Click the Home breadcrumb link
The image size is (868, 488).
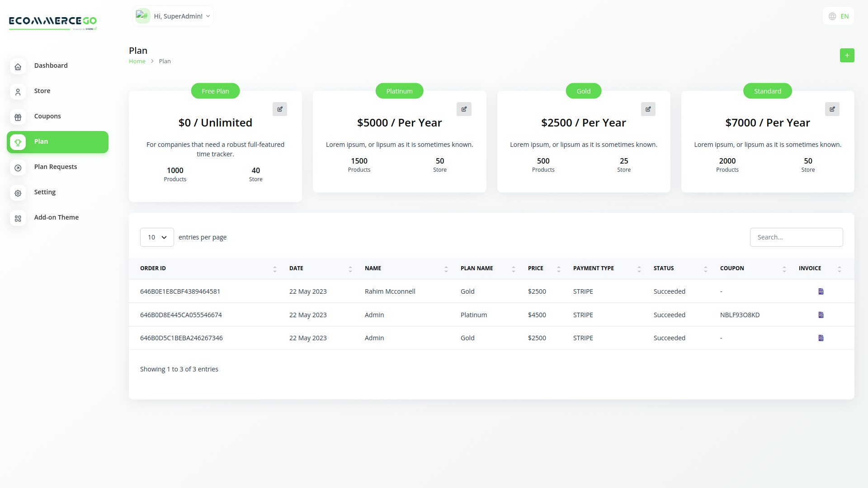(137, 61)
